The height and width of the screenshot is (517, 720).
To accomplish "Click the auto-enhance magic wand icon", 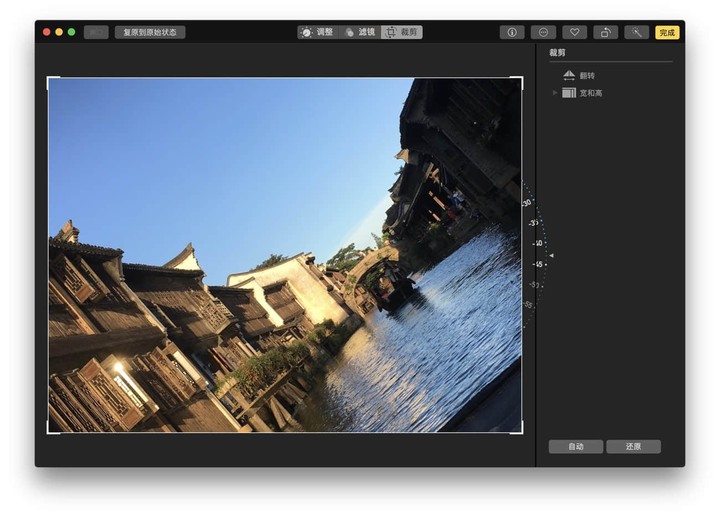I will coord(636,32).
